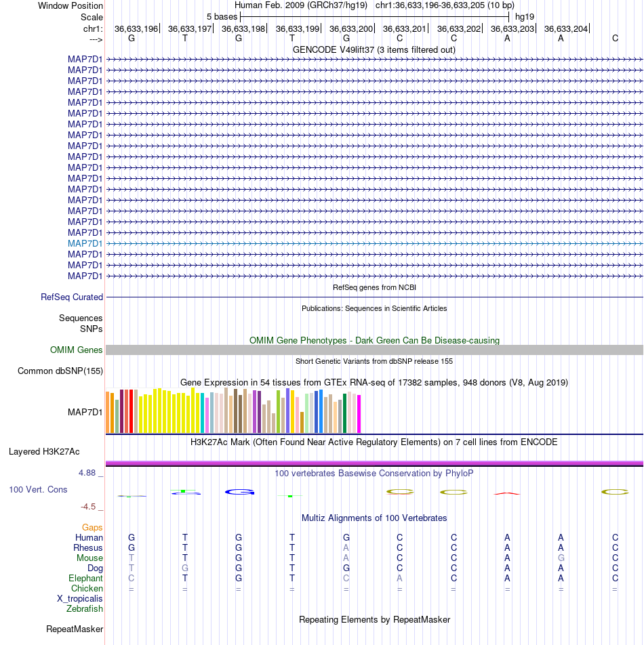Select the Scale label in the ruler
The image size is (644, 645).
[92, 18]
